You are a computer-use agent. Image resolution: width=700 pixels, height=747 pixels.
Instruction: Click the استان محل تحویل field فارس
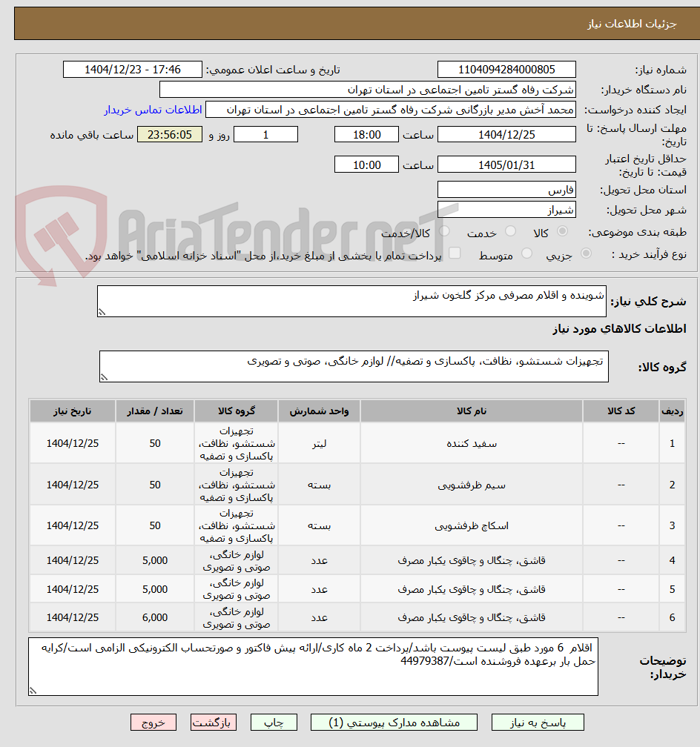[x=506, y=190]
